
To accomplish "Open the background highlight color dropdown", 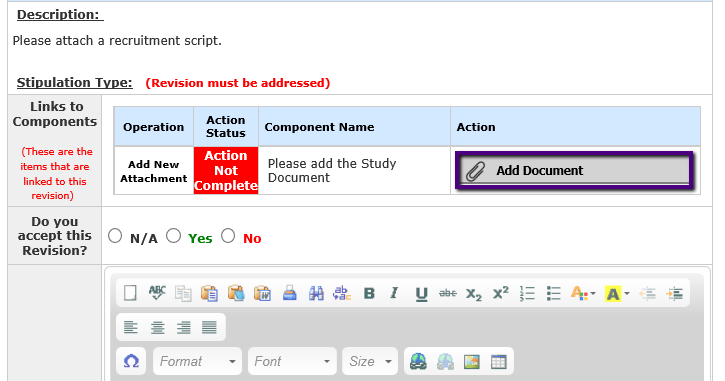I will pos(617,293).
